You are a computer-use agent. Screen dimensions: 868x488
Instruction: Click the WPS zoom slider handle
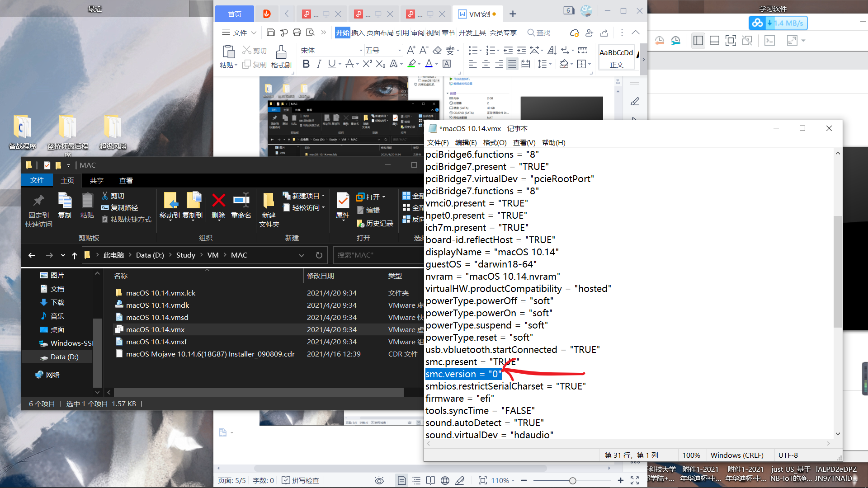click(x=572, y=480)
